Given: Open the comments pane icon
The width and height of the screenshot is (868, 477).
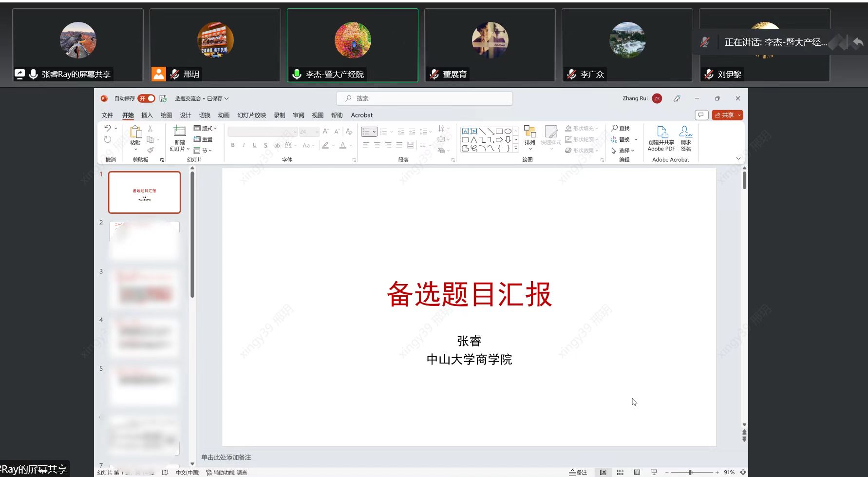Looking at the screenshot, I should pyautogui.click(x=701, y=115).
